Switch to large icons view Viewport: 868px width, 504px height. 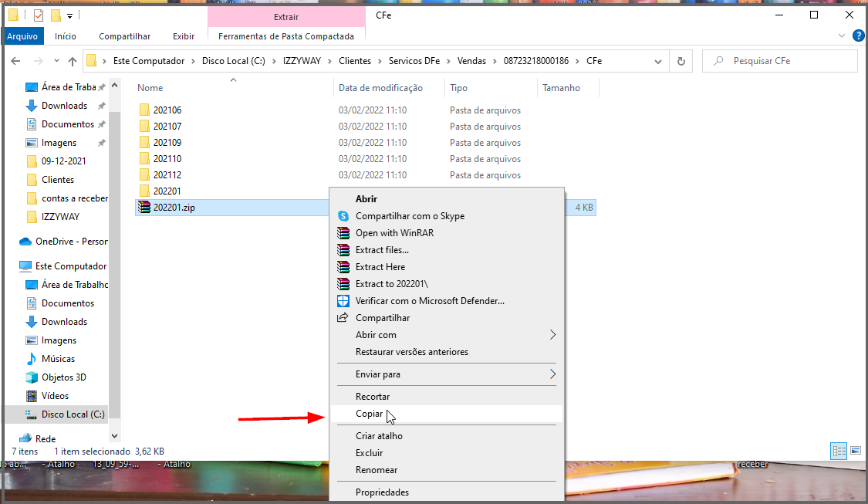coord(855,451)
